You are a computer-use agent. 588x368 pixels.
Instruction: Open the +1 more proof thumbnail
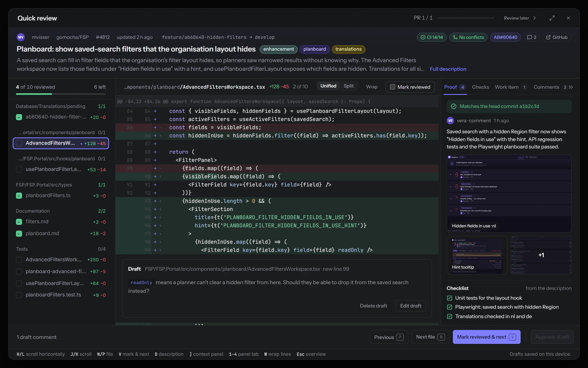click(541, 255)
